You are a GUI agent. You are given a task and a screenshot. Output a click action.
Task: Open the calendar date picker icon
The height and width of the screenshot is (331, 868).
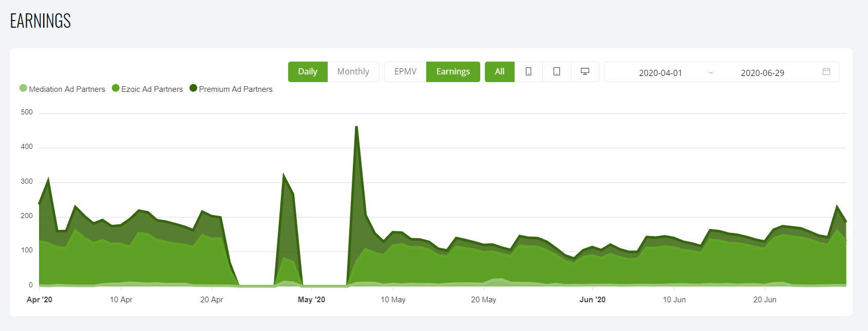pyautogui.click(x=826, y=72)
